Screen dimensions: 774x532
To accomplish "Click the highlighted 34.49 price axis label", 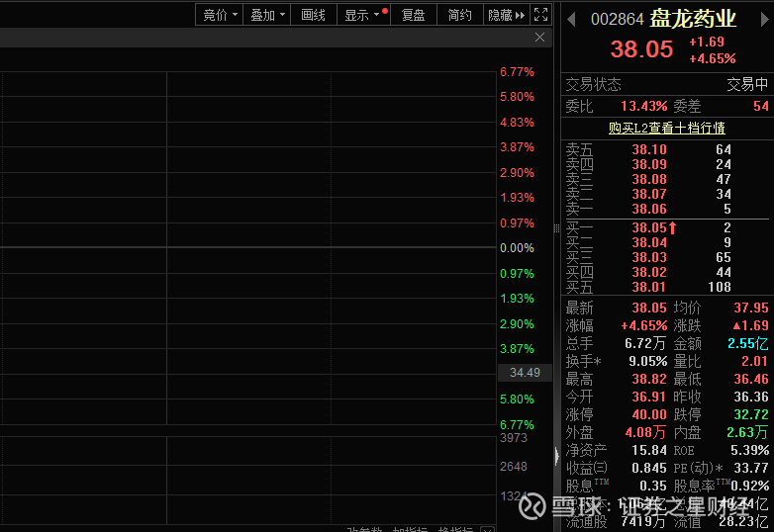I will tap(525, 372).
